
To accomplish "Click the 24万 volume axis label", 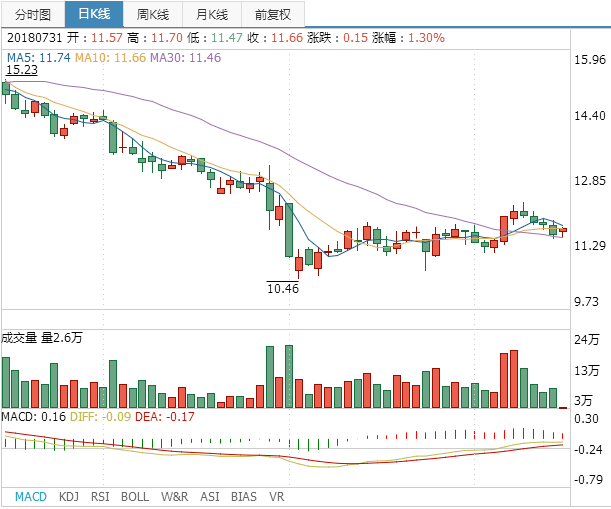I will (x=586, y=339).
